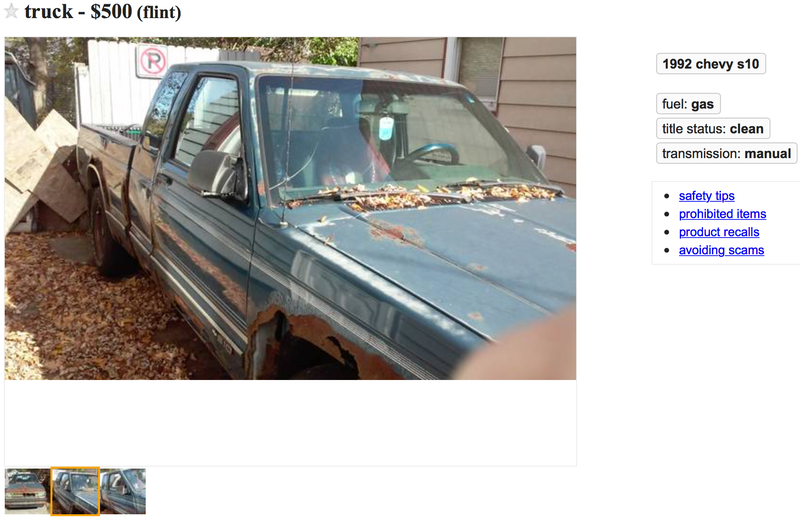Click the main truck photo to enlarge

[290, 208]
